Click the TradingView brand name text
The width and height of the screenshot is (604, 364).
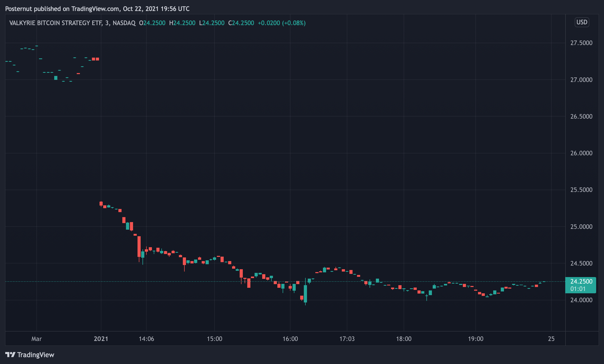point(36,355)
